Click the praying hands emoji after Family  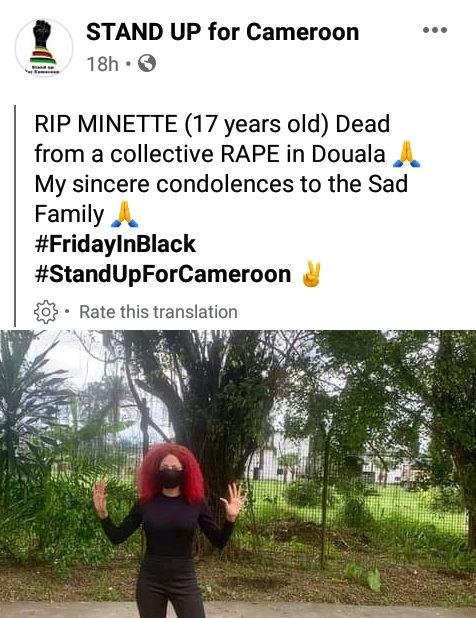[x=125, y=214]
